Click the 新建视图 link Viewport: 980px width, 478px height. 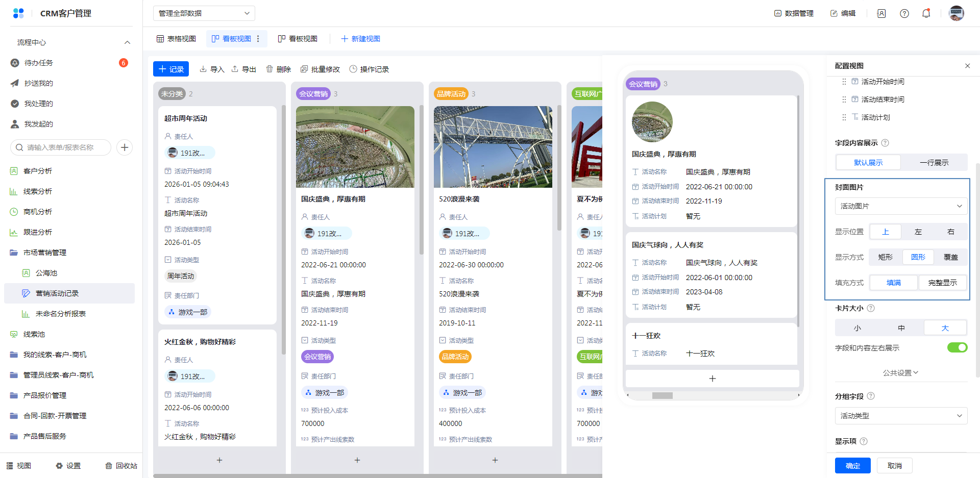pyautogui.click(x=360, y=39)
